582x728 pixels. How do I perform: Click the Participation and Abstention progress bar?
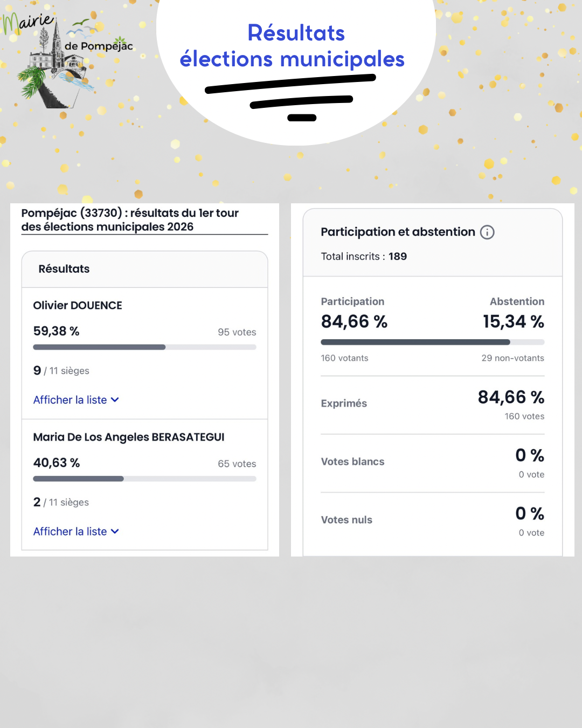(x=432, y=342)
